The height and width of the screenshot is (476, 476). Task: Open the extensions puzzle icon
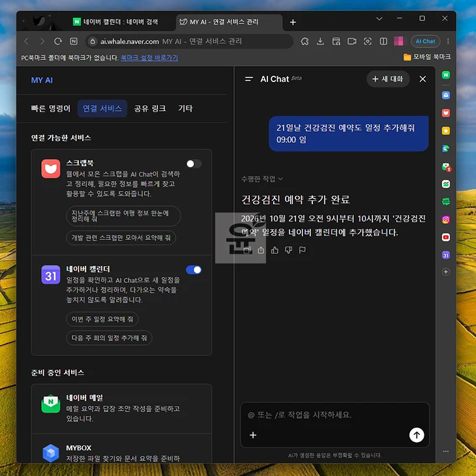pos(305,41)
